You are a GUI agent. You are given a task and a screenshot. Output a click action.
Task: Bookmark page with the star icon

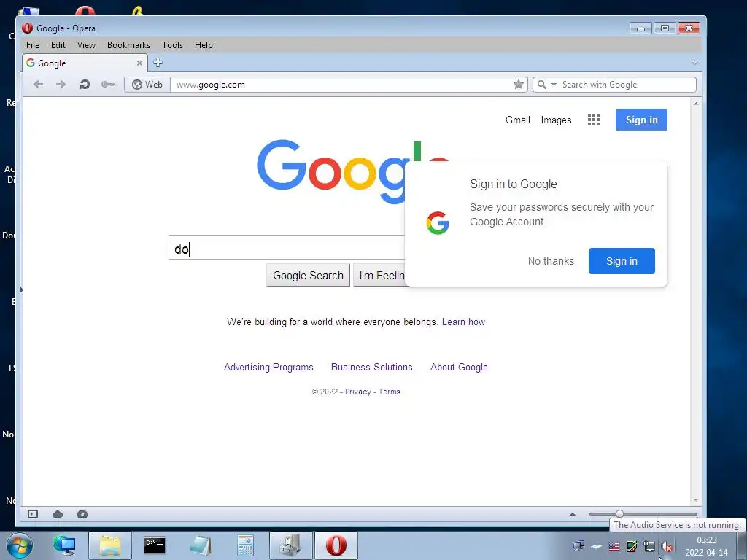pos(519,85)
